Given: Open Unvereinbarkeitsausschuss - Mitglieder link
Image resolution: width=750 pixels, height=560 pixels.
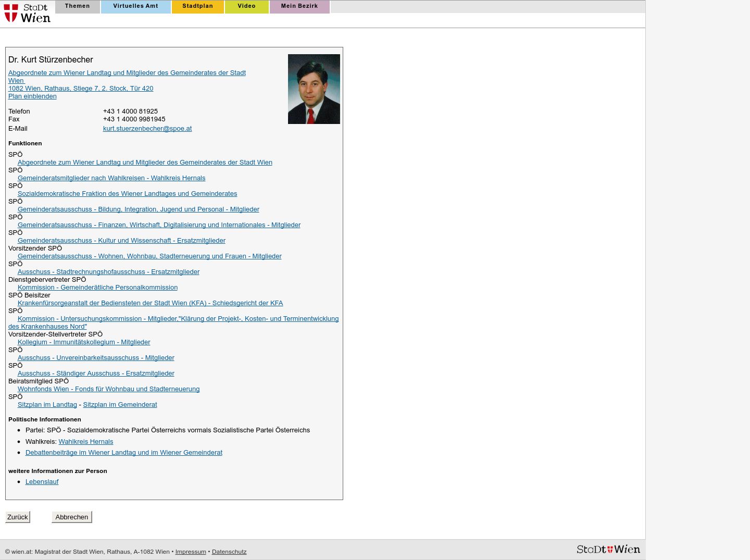Looking at the screenshot, I should click(96, 358).
